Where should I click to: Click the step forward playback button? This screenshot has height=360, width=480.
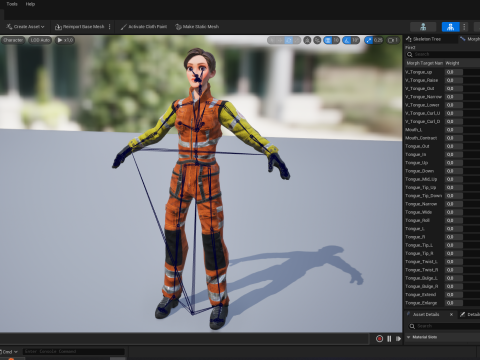coord(398,339)
